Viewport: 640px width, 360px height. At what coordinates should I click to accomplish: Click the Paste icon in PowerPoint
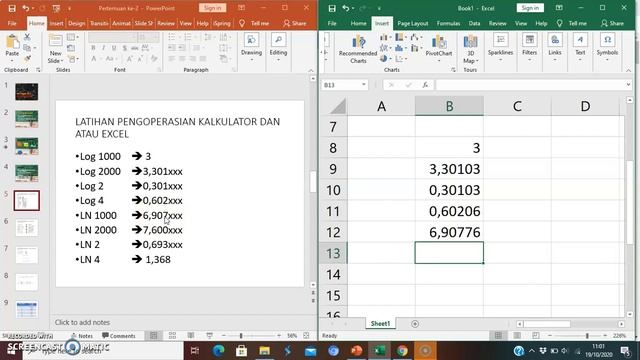click(x=12, y=42)
